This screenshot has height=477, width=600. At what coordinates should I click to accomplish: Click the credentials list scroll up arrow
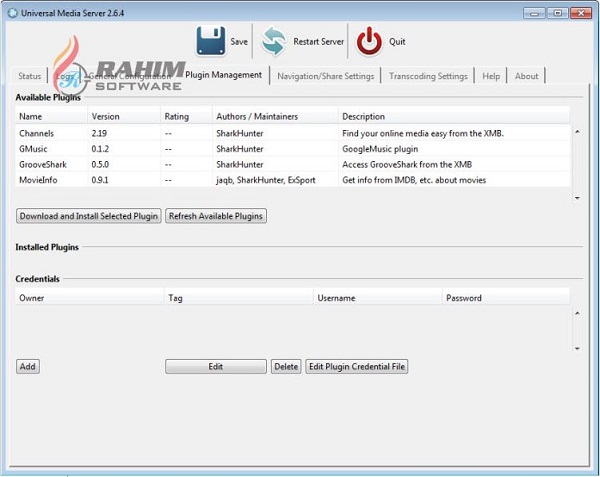tap(576, 313)
